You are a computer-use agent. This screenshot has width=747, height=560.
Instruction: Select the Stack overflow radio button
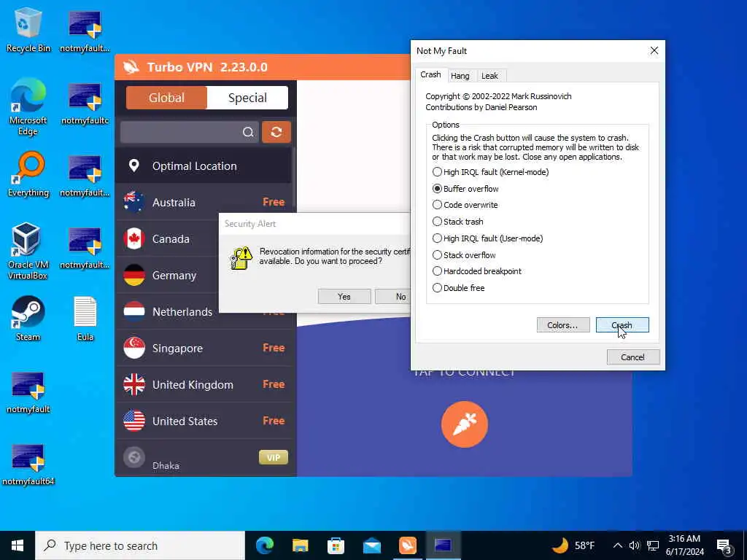437,254
